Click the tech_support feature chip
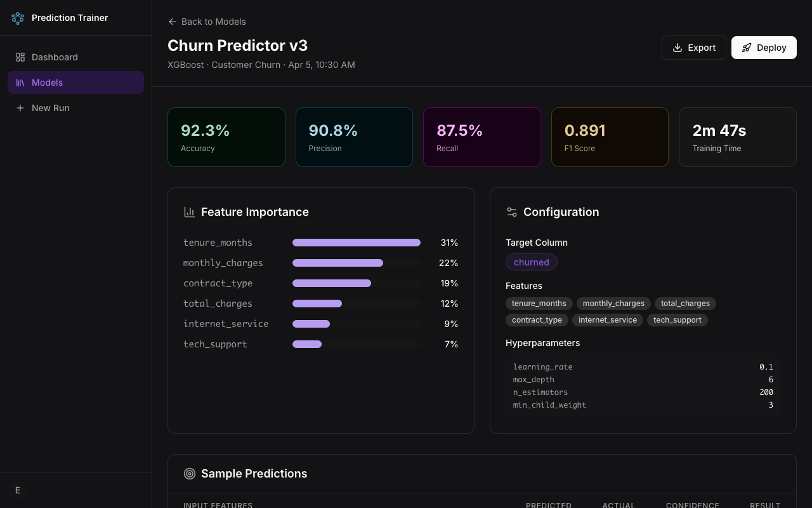This screenshot has width=812, height=508. [x=678, y=320]
